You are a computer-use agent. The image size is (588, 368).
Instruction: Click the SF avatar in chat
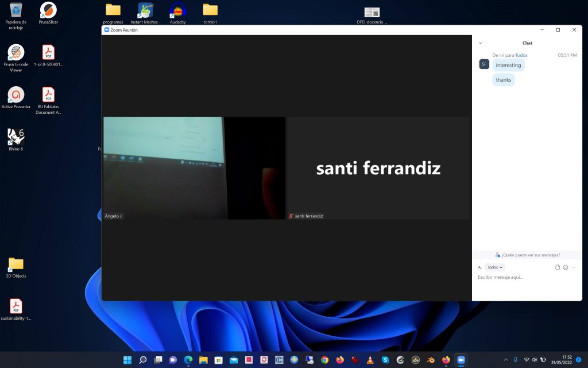point(484,64)
